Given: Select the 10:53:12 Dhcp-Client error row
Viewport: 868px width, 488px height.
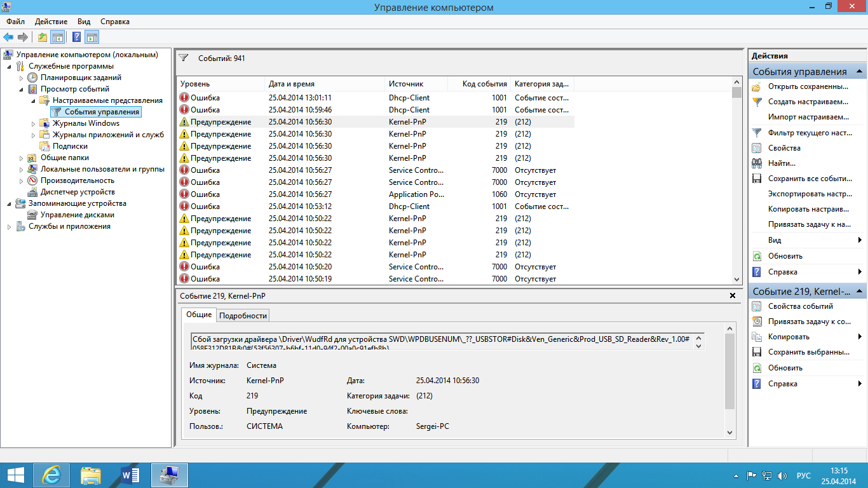Looking at the screenshot, I should (x=375, y=207).
